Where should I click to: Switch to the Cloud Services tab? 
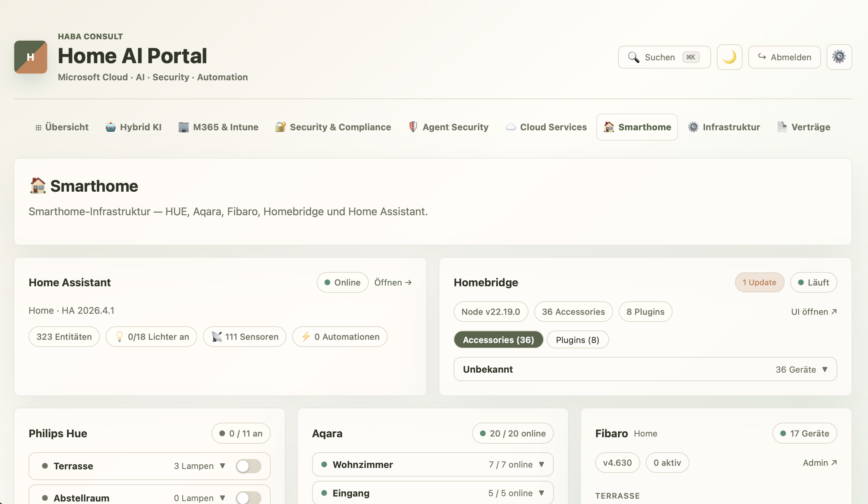click(x=546, y=127)
